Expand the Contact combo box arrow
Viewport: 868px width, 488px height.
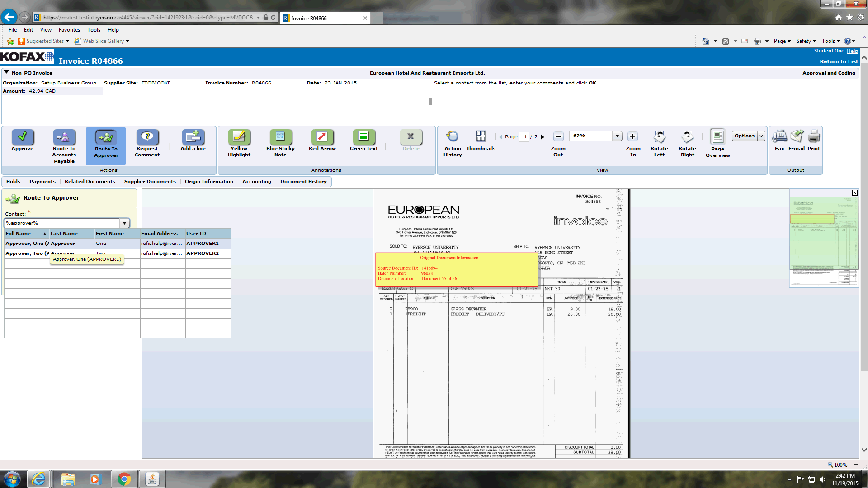click(124, 223)
